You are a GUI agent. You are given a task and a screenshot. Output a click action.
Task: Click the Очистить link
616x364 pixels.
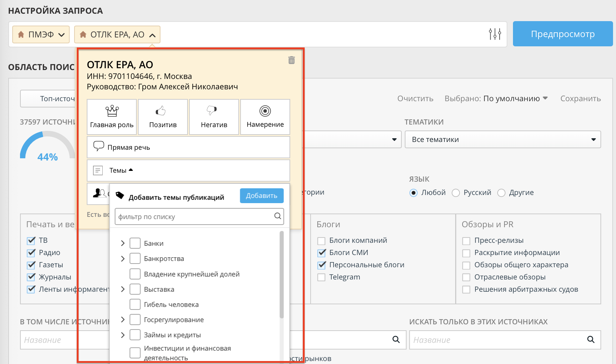click(x=415, y=99)
